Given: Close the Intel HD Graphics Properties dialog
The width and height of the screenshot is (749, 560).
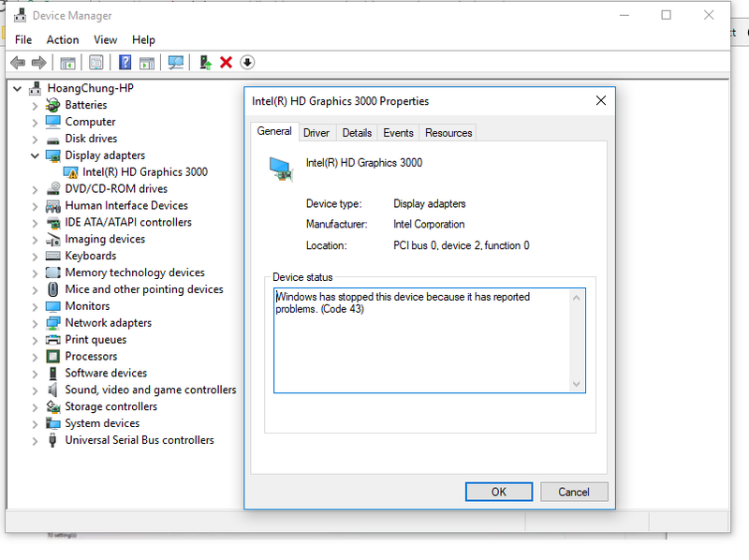Looking at the screenshot, I should point(601,101).
